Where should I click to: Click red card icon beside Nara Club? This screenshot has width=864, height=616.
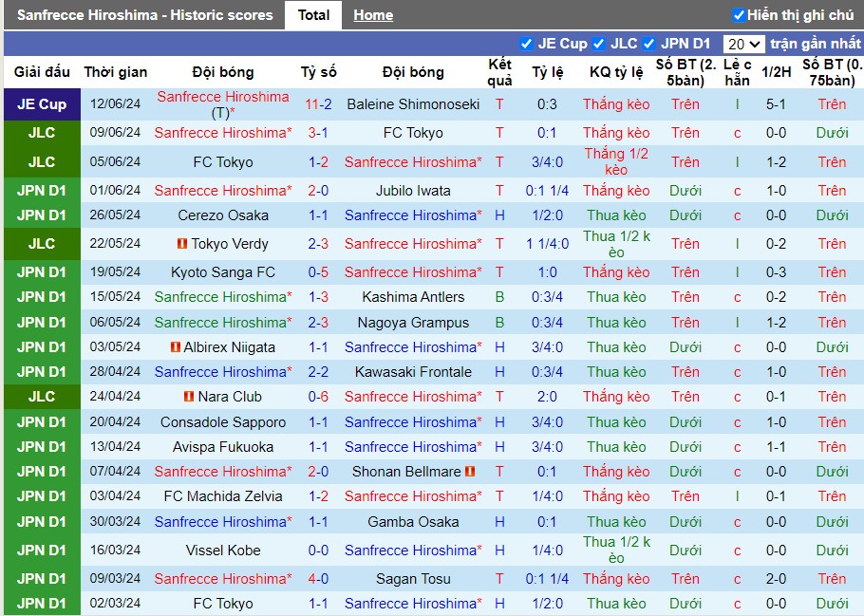(x=189, y=396)
